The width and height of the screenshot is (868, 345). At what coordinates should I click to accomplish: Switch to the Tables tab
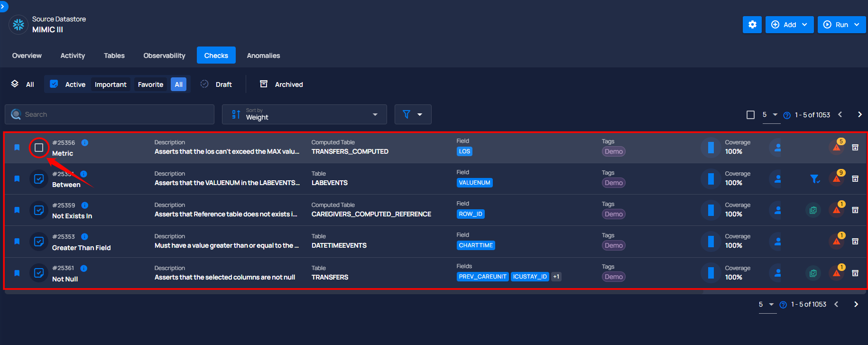(x=114, y=56)
